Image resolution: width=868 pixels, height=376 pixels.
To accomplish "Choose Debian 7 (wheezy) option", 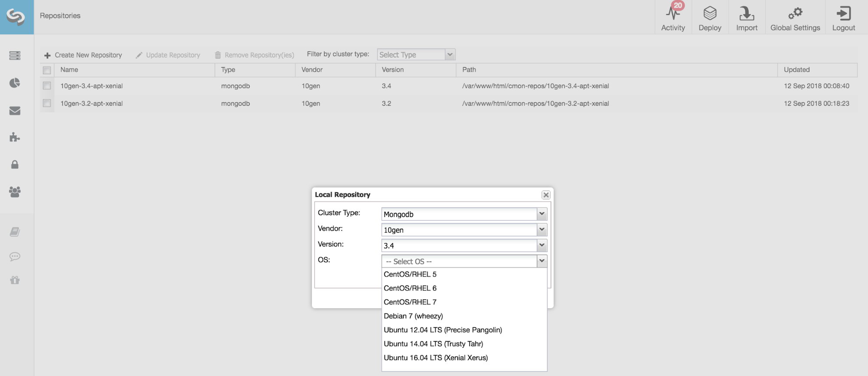I will tap(464, 316).
